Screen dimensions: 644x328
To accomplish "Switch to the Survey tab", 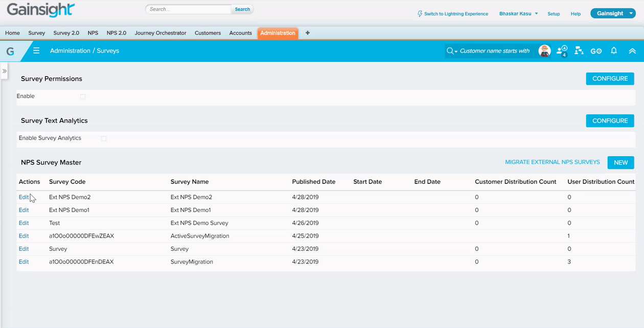I will tap(37, 33).
